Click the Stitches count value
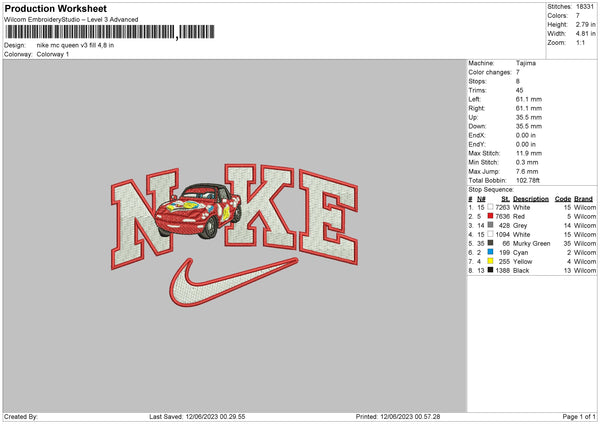 585,7
